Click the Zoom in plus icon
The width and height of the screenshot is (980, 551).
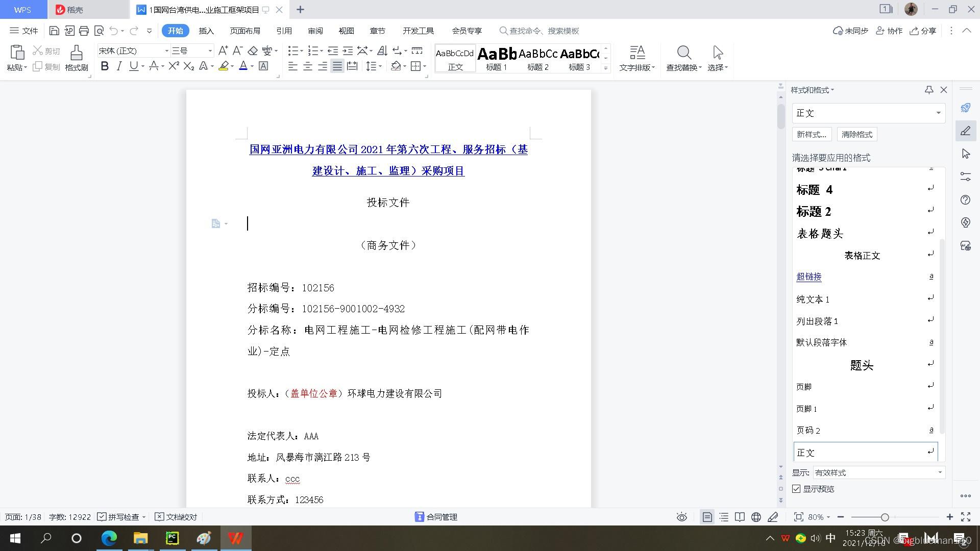coord(950,517)
